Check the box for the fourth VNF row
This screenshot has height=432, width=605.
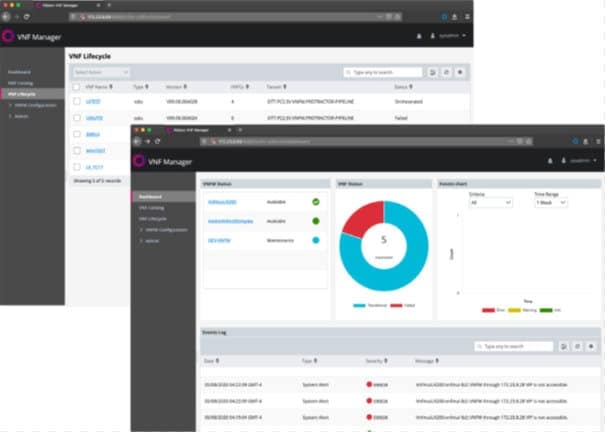point(77,150)
